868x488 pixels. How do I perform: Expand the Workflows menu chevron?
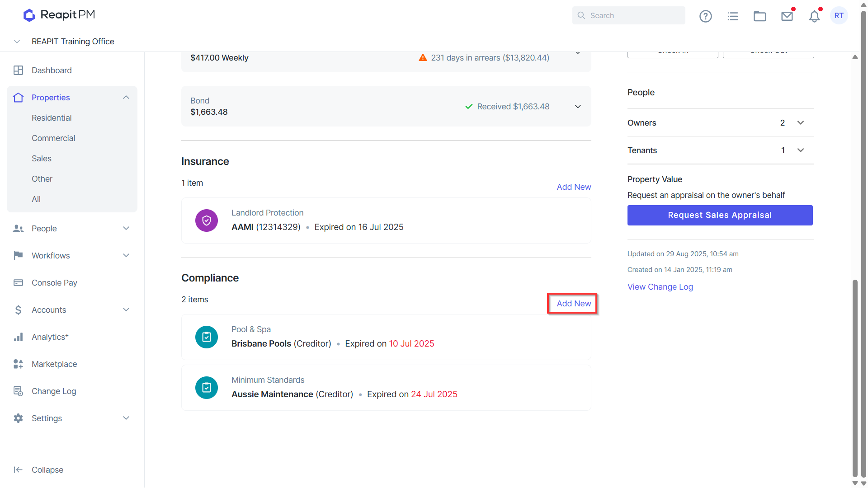(x=126, y=256)
